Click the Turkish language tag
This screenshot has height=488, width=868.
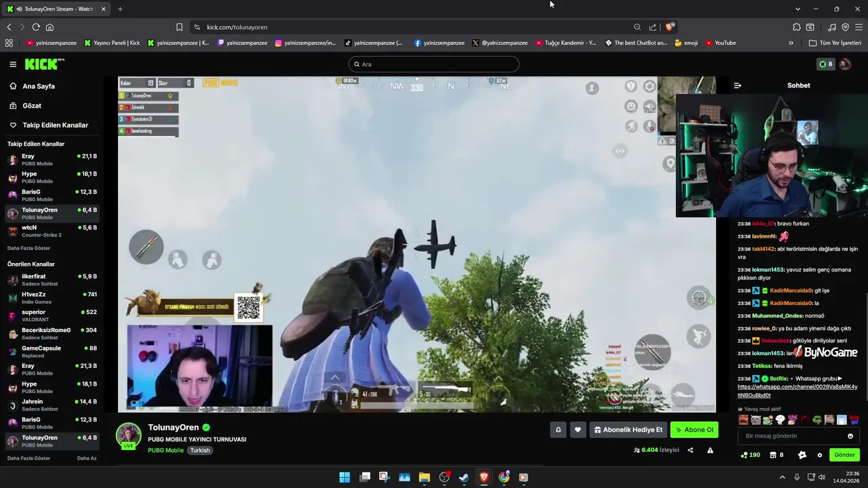pyautogui.click(x=199, y=450)
